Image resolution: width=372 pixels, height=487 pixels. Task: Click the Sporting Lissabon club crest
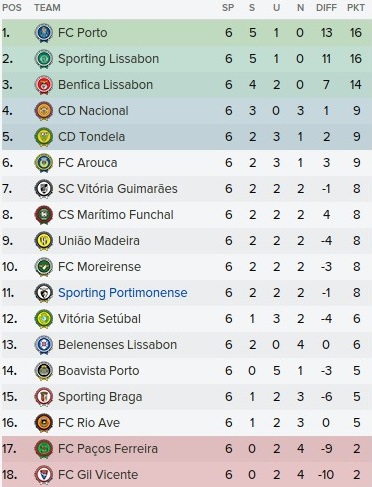tap(44, 59)
